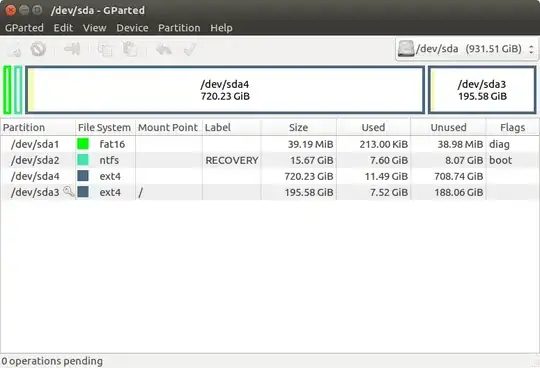Click the Paste partition toolbar icon
Screen dimensions: 540x368
click(x=130, y=49)
